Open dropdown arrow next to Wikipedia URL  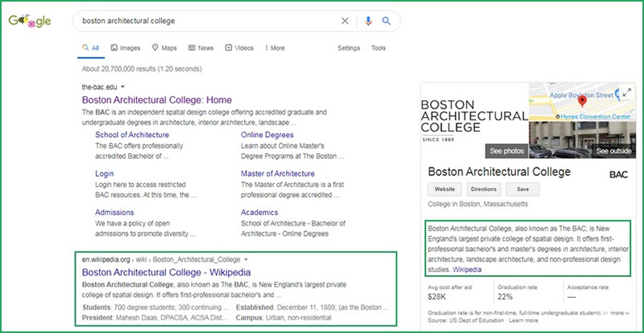pos(245,259)
